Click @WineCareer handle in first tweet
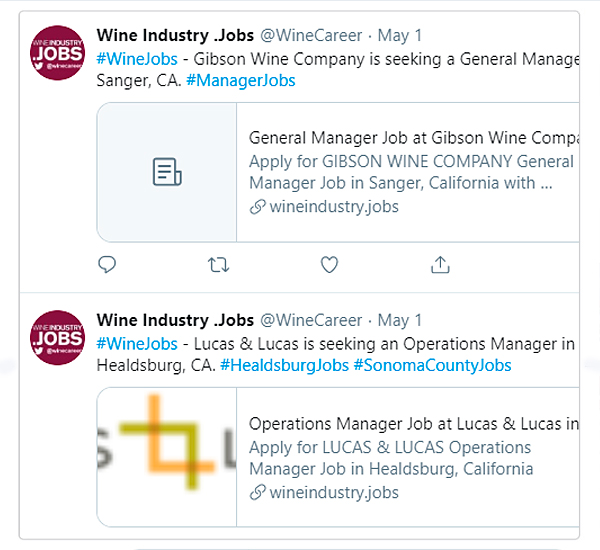This screenshot has width=600, height=550. (311, 37)
